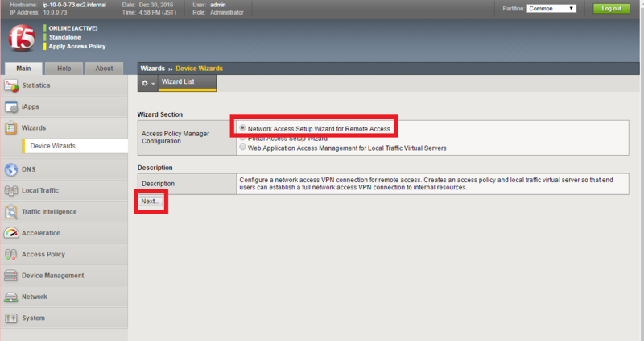Click the System icon in sidebar
This screenshot has width=644, height=341.
tap(11, 318)
